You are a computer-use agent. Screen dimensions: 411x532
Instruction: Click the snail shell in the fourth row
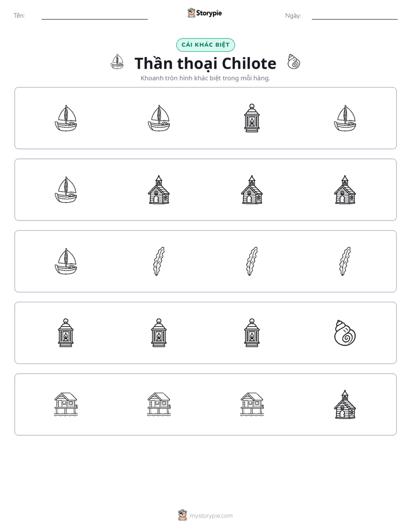point(345,333)
